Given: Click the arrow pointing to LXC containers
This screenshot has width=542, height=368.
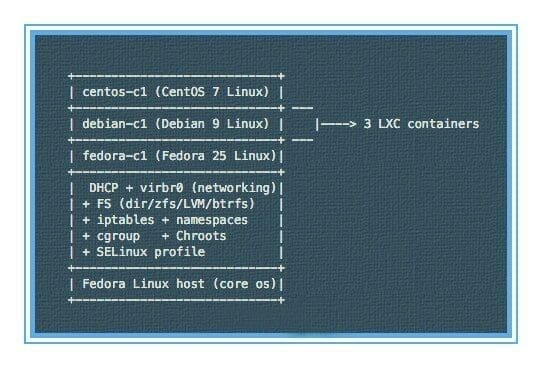Looking at the screenshot, I should (x=336, y=124).
